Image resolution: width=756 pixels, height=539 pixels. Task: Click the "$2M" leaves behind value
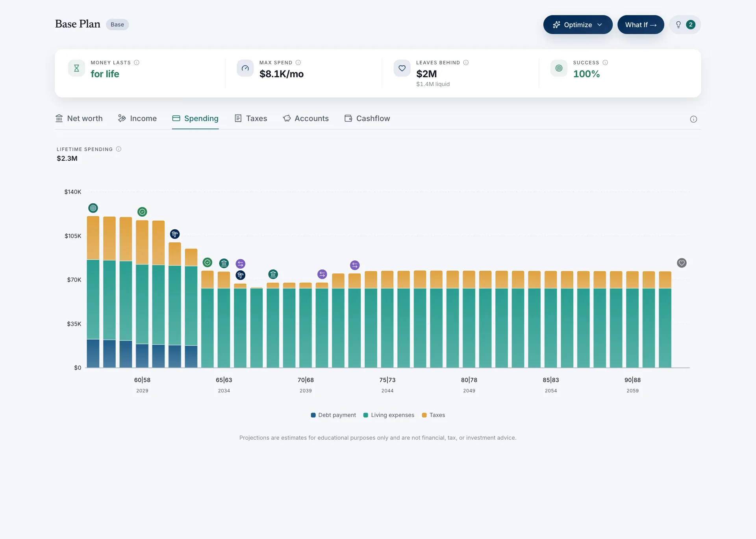point(426,74)
